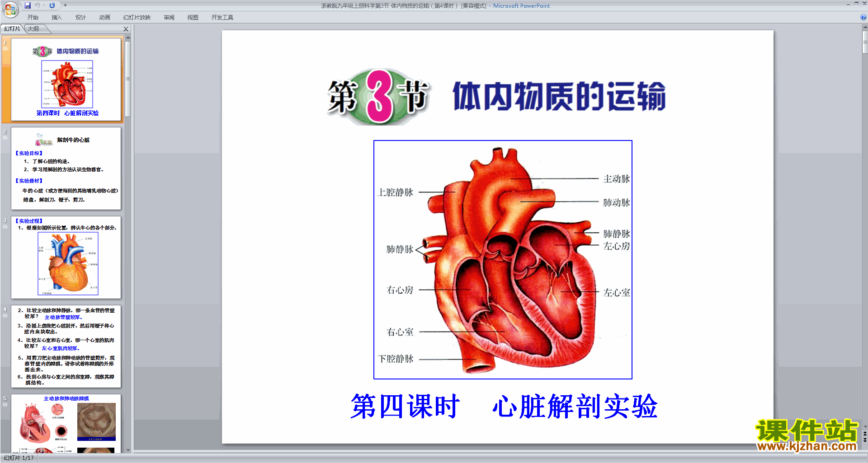Click the 右心房 label on heart diagram
This screenshot has height=463, width=868.
[x=400, y=290]
